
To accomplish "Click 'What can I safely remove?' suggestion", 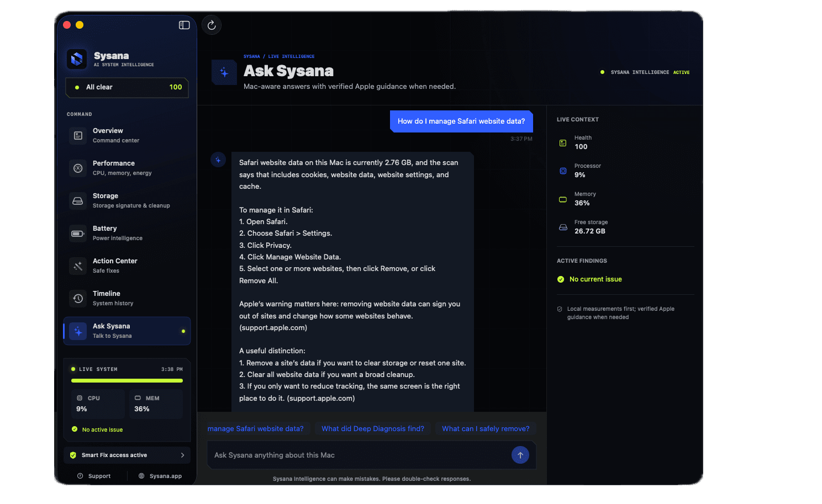I will pos(486,428).
